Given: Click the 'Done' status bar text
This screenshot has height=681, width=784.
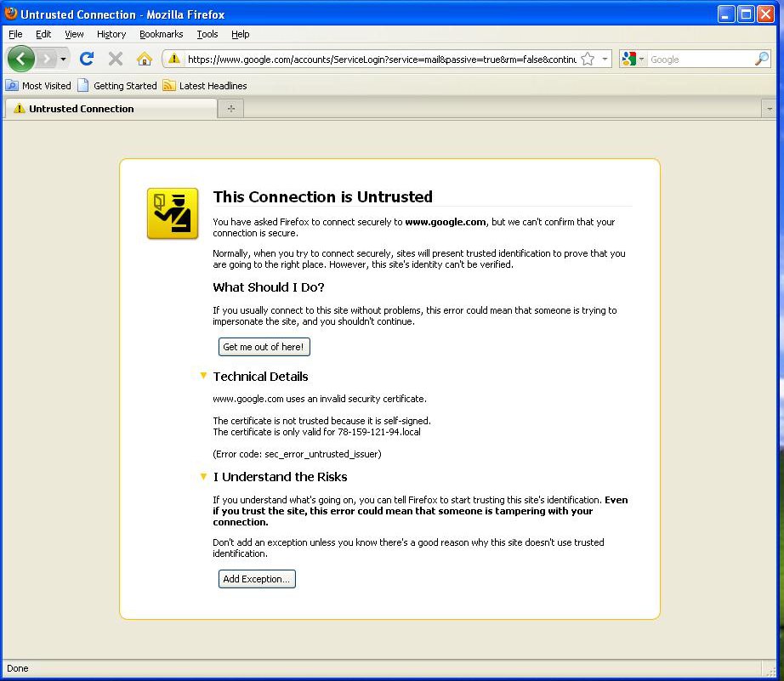Looking at the screenshot, I should pos(18,668).
